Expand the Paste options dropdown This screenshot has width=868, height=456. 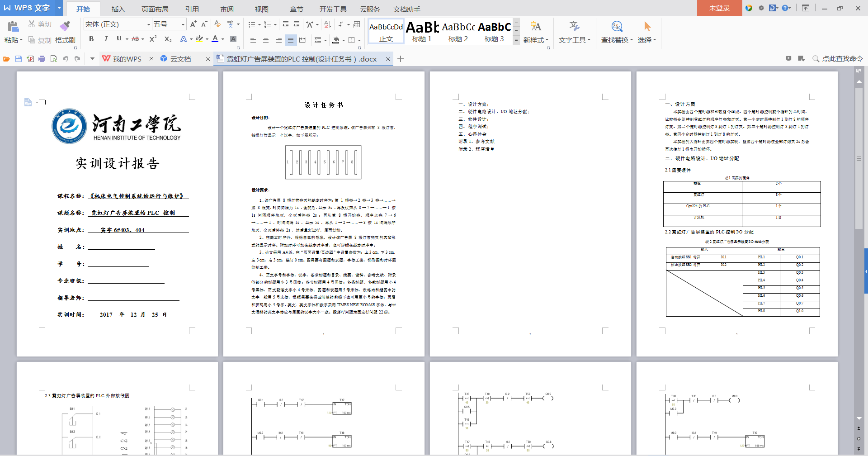21,40
